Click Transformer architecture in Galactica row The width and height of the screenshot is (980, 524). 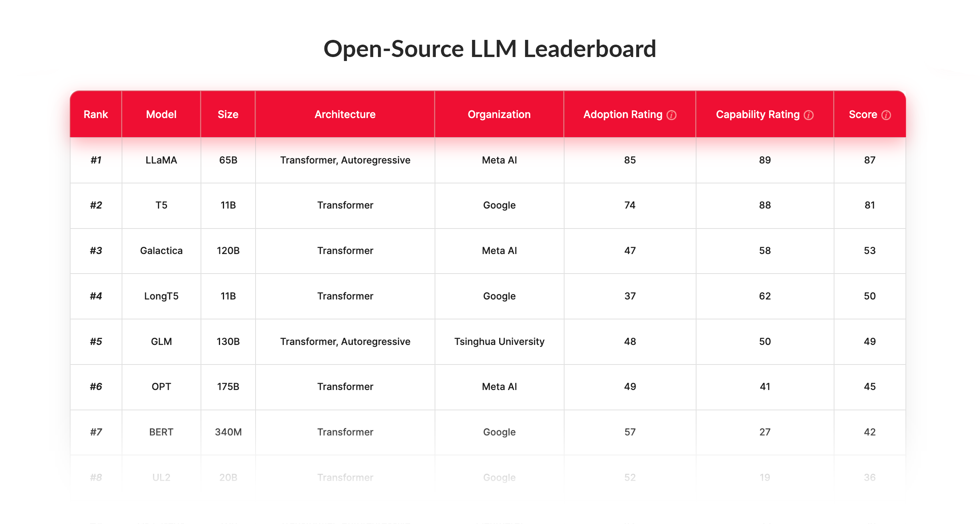point(345,250)
